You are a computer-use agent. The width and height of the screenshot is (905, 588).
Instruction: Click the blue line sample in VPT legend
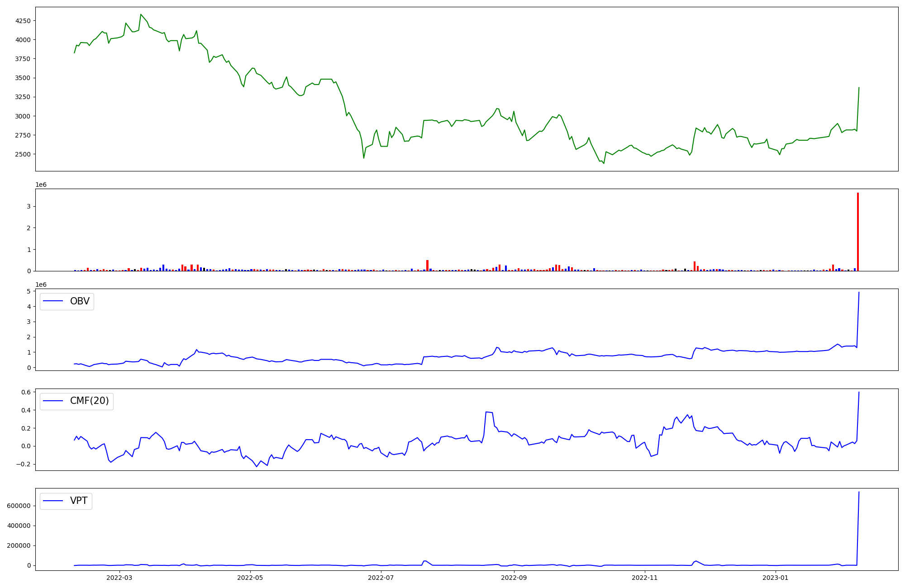[x=53, y=501]
